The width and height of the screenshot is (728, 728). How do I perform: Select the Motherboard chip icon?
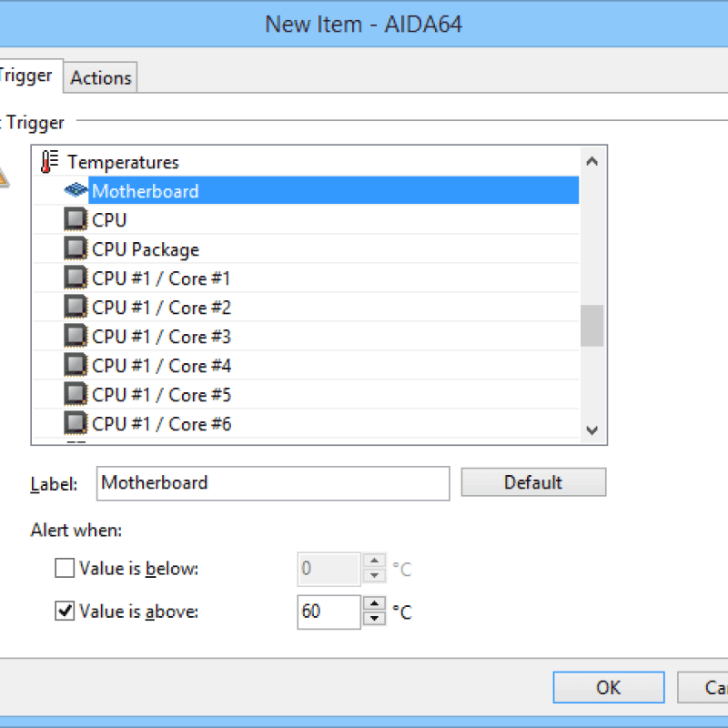click(77, 190)
